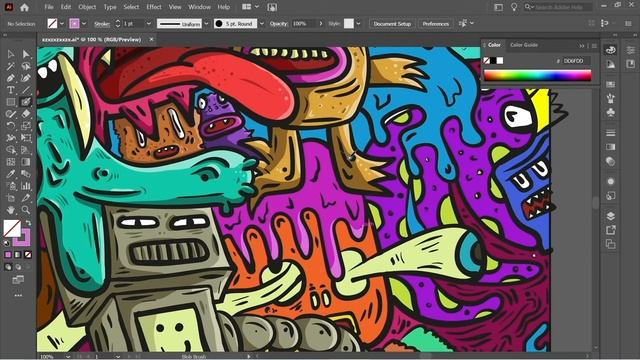This screenshot has height=360, width=640.
Task: Select the Free Transform tool
Action: pos(26,138)
